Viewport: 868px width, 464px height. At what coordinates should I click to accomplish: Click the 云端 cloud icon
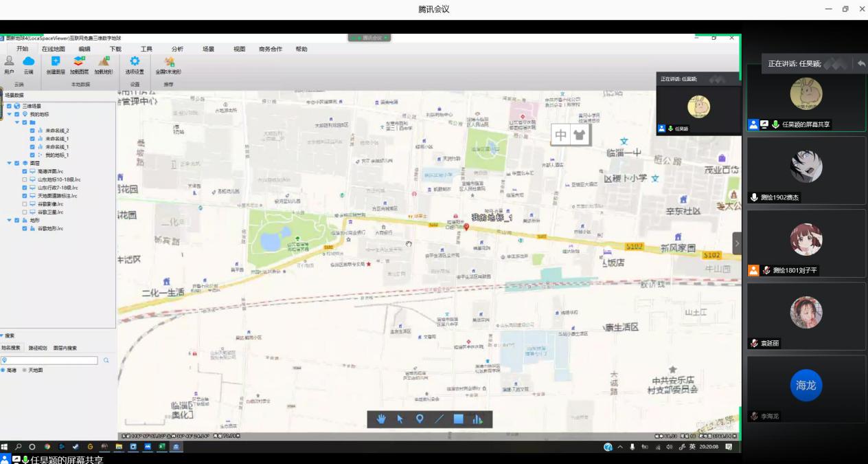click(29, 64)
